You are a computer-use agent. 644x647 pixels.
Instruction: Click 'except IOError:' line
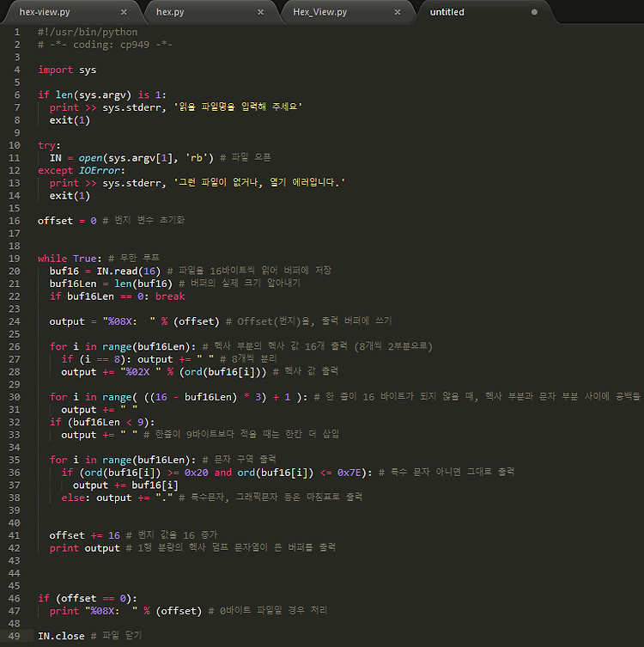coord(82,170)
